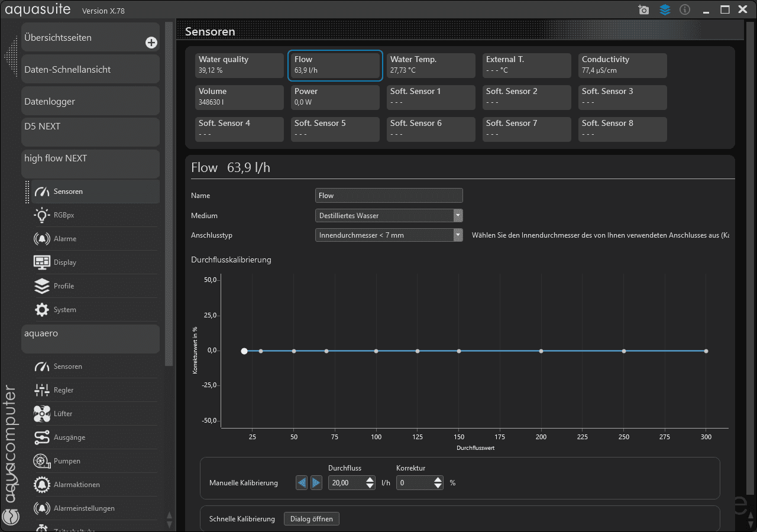The width and height of the screenshot is (757, 532).
Task: Click the aquacomputer logo at bottom left
Action: (11, 517)
